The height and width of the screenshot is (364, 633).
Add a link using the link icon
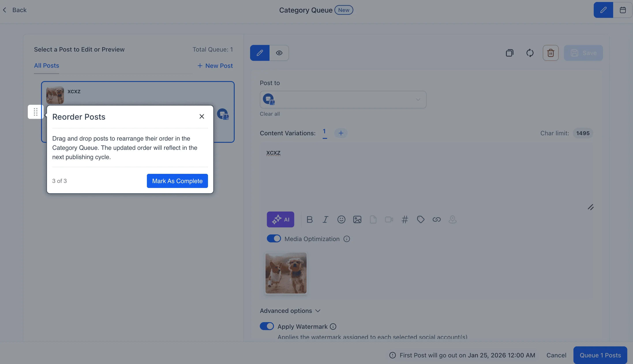click(x=437, y=219)
